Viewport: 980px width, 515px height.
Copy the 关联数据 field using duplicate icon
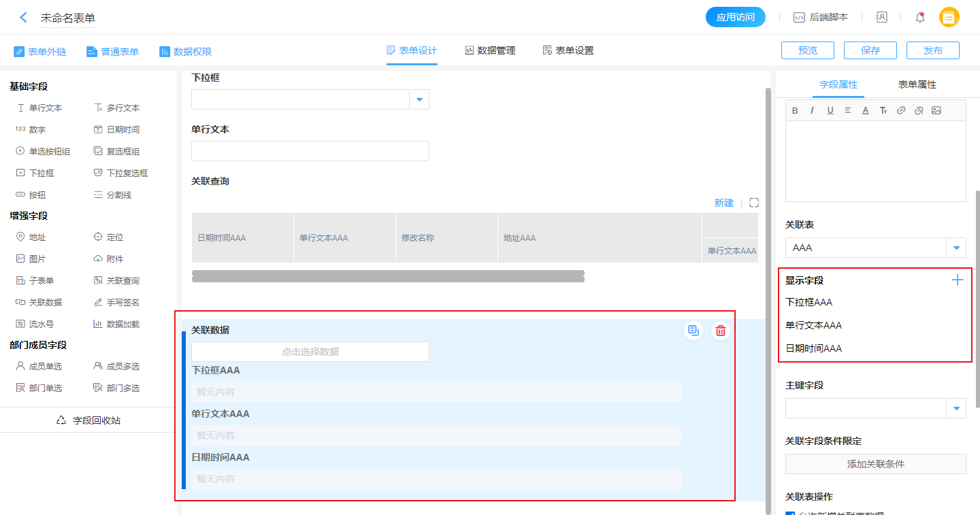click(693, 331)
